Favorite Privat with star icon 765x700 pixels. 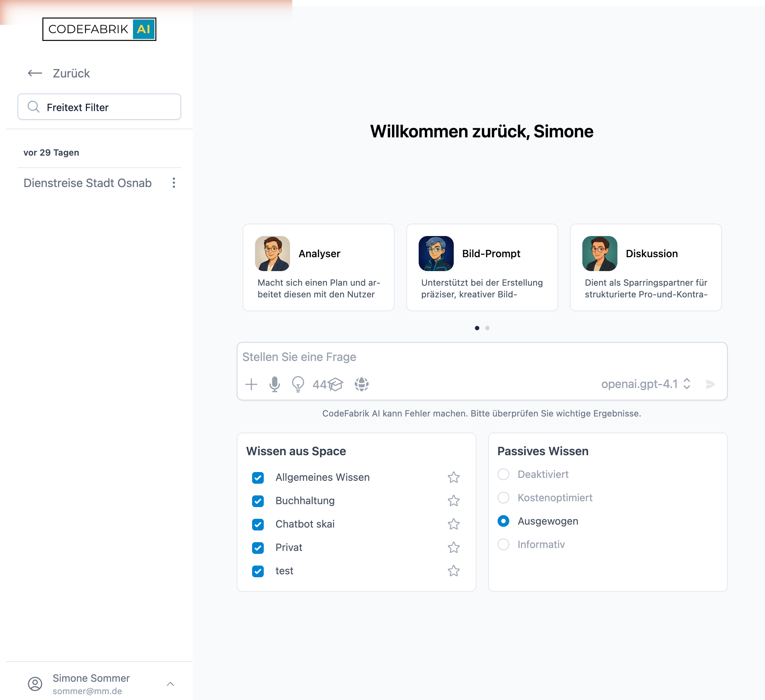[x=453, y=548]
